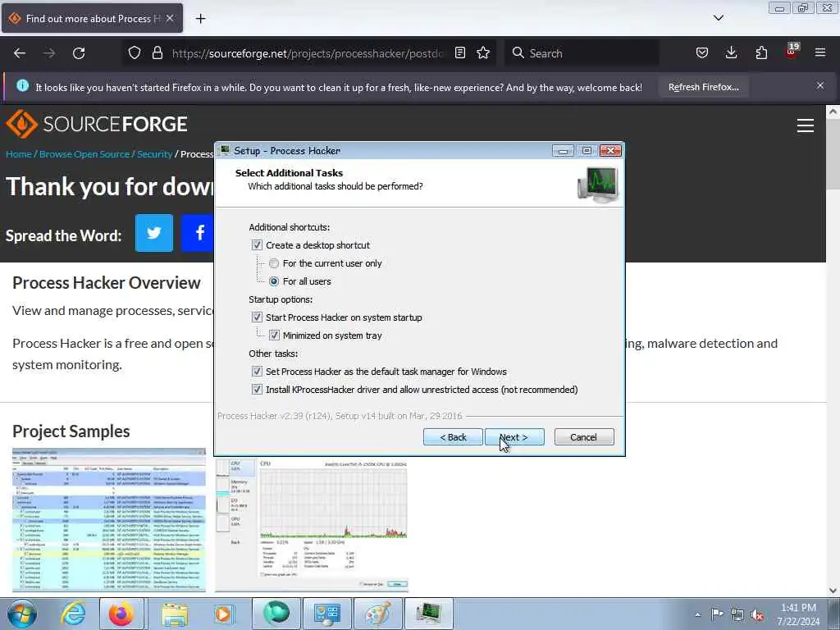Click the Firefox forward arrow
The image size is (840, 630).
(48, 53)
